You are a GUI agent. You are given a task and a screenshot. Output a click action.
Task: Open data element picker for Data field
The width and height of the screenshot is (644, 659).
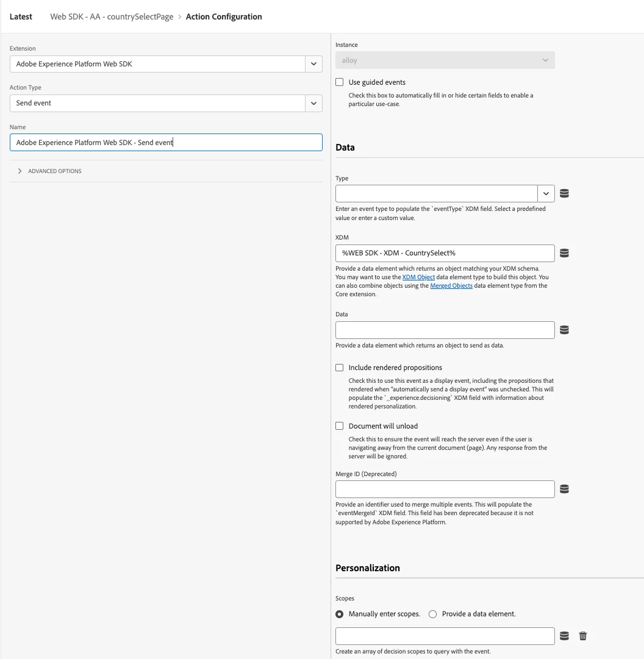[x=564, y=330]
